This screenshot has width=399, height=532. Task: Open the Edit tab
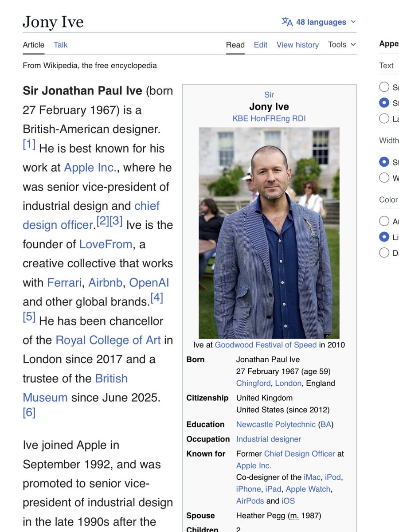(261, 45)
